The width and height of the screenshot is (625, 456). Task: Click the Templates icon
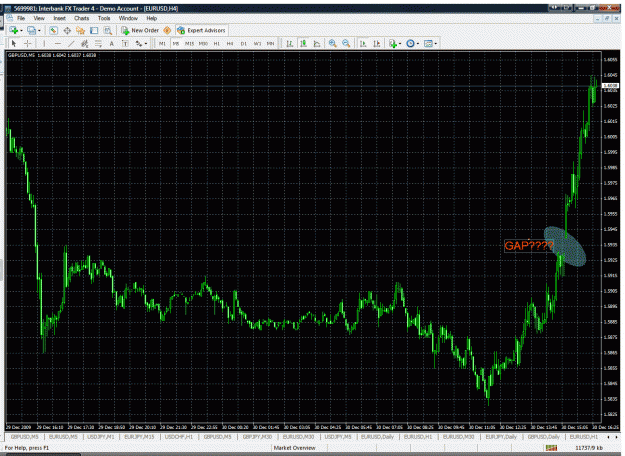click(428, 43)
